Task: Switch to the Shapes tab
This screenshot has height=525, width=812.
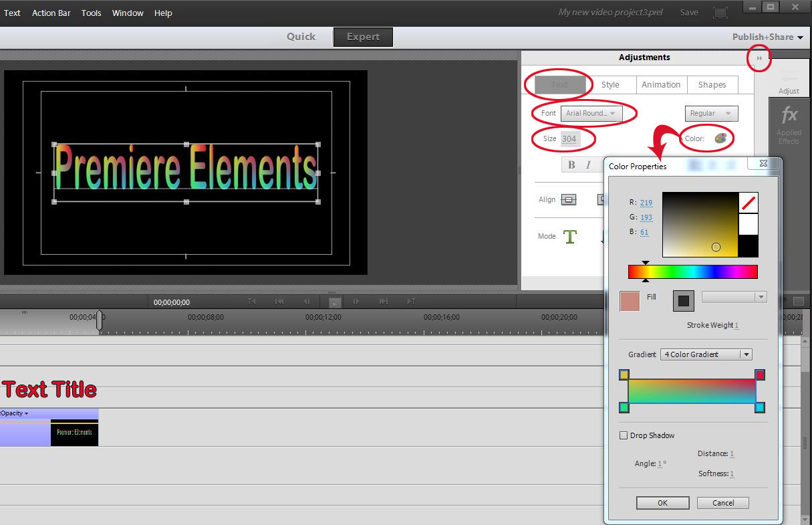Action: coord(712,85)
